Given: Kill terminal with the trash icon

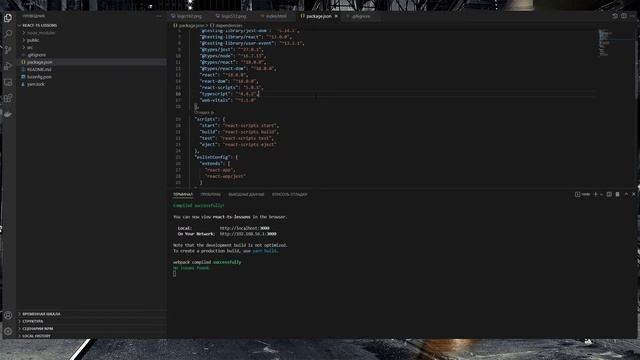Looking at the screenshot, I should [618, 194].
